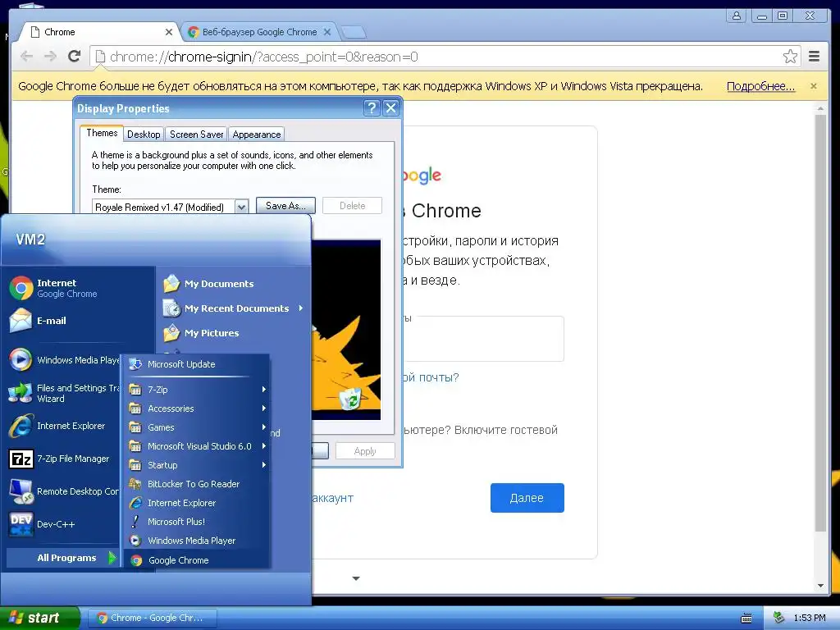Open E-mail from the Start menu
Image resolution: width=840 pixels, height=630 pixels.
[38, 321]
